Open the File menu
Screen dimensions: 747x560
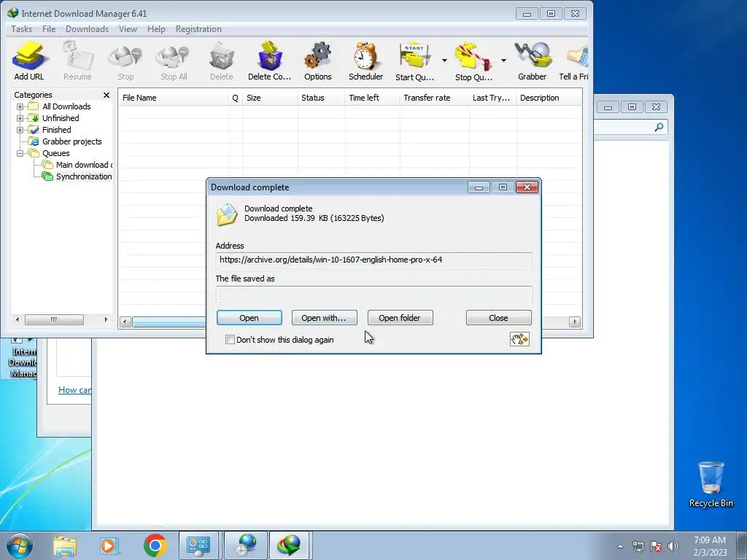pyautogui.click(x=49, y=29)
